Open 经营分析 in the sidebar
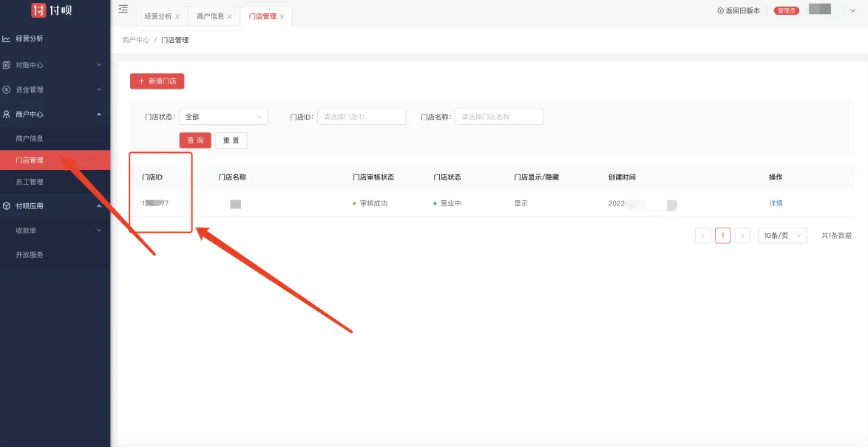The width and height of the screenshot is (868, 447). click(x=30, y=38)
